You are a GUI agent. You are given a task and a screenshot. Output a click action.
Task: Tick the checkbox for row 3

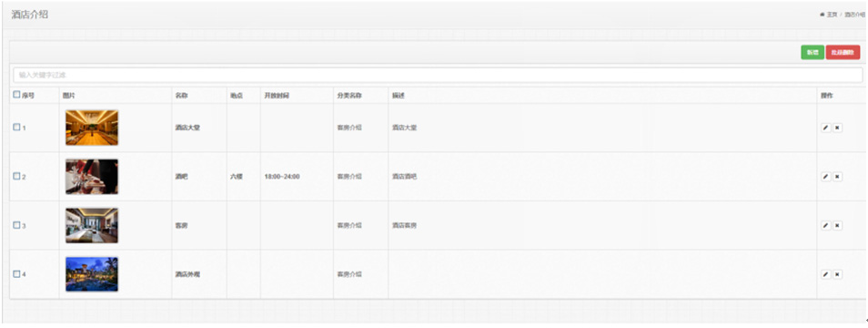tap(16, 224)
